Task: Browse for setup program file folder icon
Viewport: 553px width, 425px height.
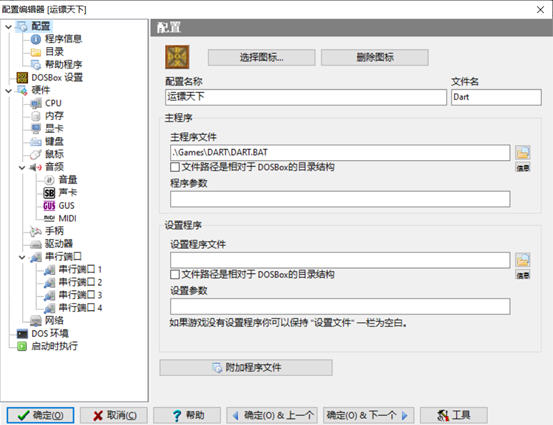Action: coord(523,260)
